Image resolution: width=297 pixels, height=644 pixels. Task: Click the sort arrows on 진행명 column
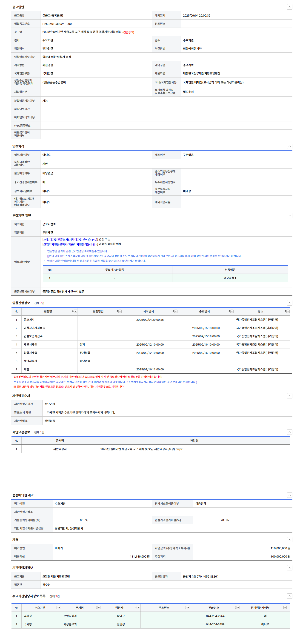pyautogui.click(x=73, y=311)
